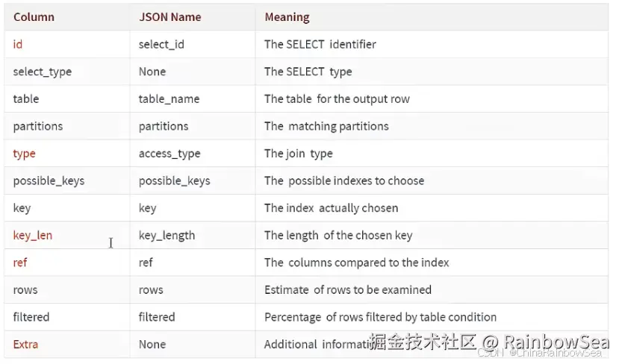Click the red 'id' column entry
The width and height of the screenshot is (622, 364).
[17, 44]
